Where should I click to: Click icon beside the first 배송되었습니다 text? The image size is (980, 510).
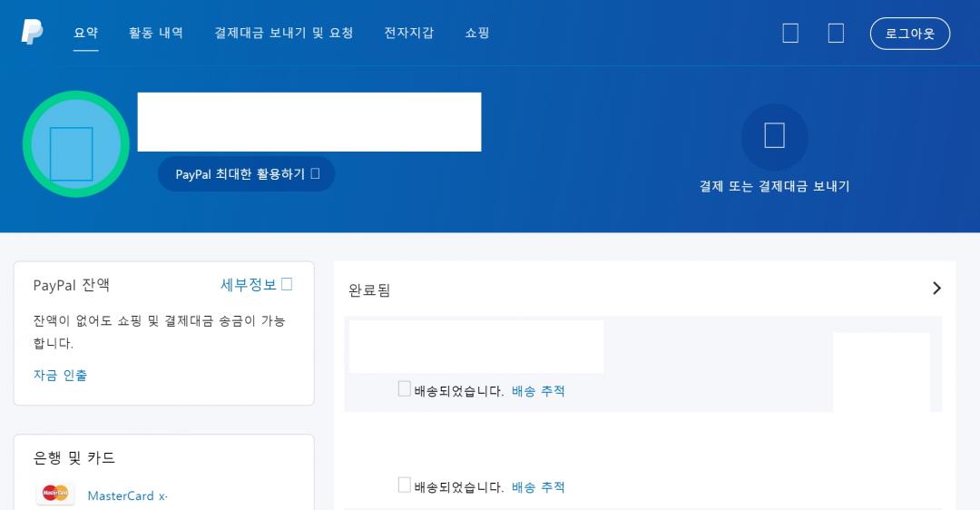click(405, 389)
